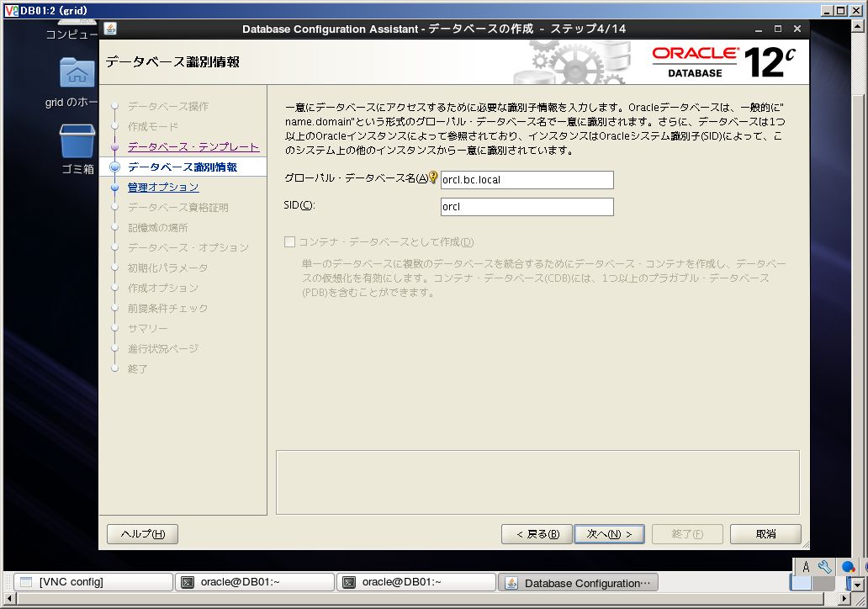Open 管理オプション step link

(163, 187)
